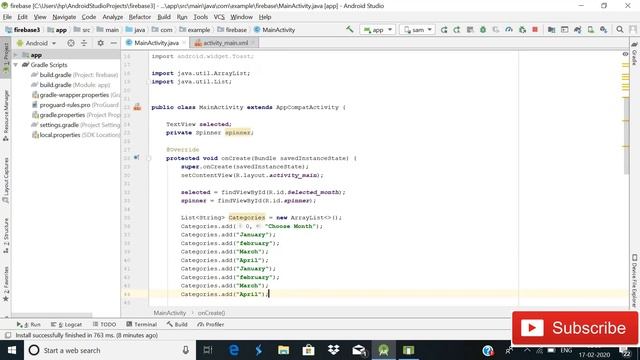
Task: Click the Make Project hammer icon
Action: pos(350,29)
